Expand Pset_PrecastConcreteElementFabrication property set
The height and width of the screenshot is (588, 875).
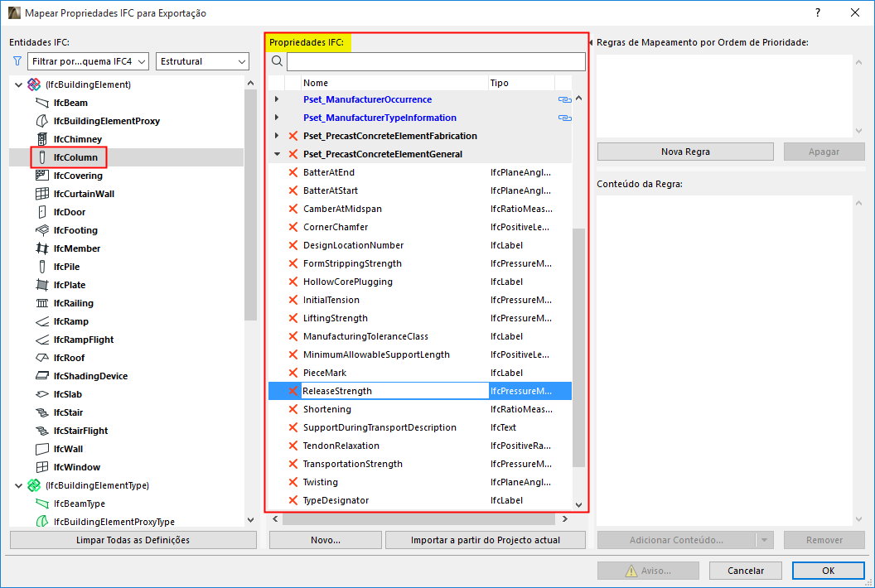[x=277, y=136]
